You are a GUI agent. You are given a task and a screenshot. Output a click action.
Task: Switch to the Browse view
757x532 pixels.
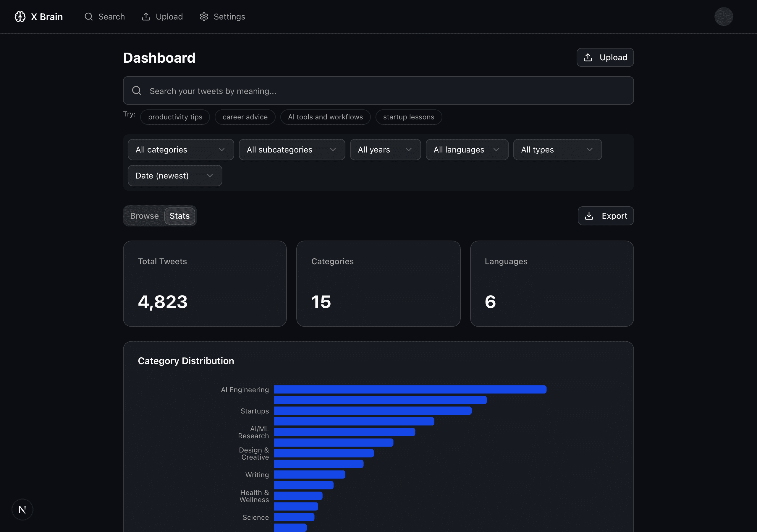(x=144, y=216)
